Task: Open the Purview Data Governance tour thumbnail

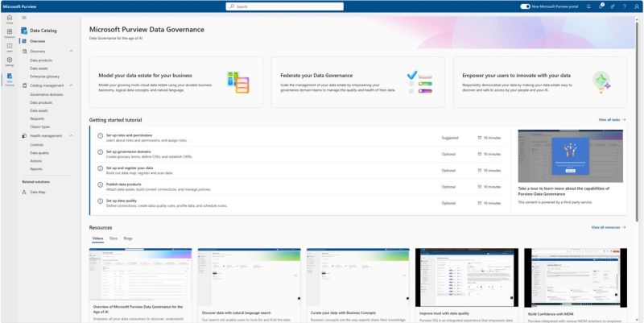Action: pos(570,156)
